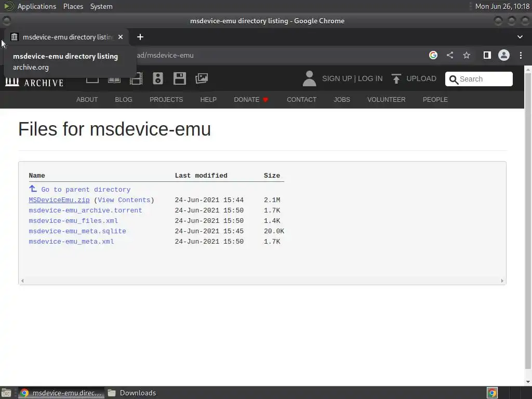The height and width of the screenshot is (399, 532).
Task: Open the Archive texts book icon
Action: 114,80
